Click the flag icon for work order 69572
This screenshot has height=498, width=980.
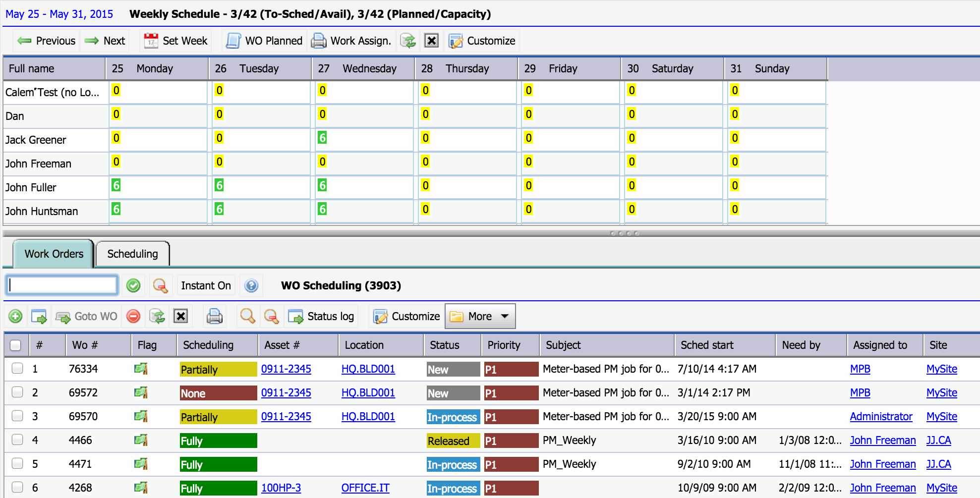141,392
